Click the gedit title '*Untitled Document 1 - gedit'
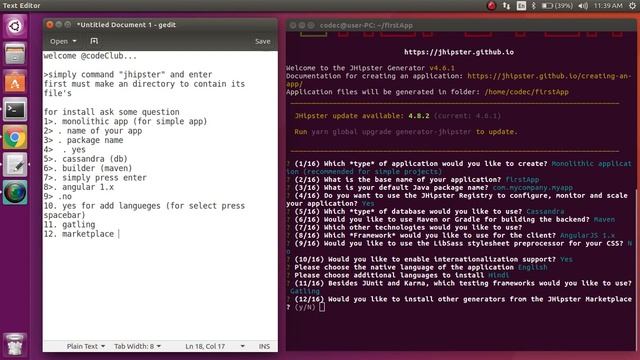This screenshot has width=640, height=360. [x=126, y=25]
